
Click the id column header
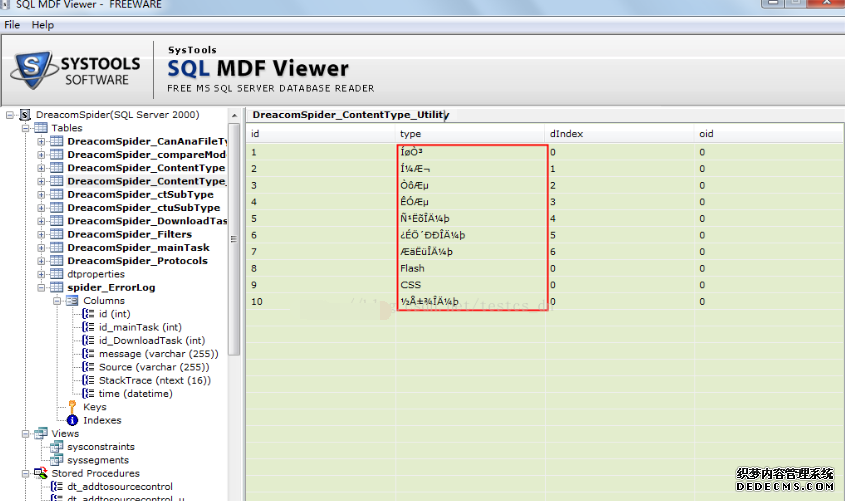[321, 134]
